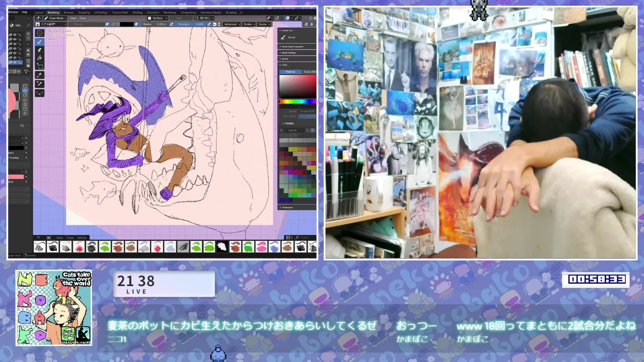Filter asset shelf to Erase brushes
The width and height of the screenshot is (644, 362).
[70, 238]
